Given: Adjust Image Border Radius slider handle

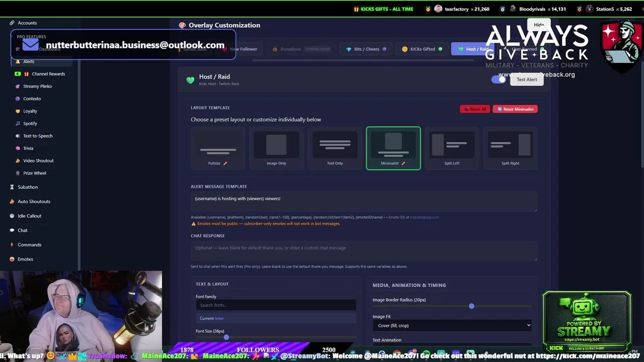Looking at the screenshot, I should (471, 306).
